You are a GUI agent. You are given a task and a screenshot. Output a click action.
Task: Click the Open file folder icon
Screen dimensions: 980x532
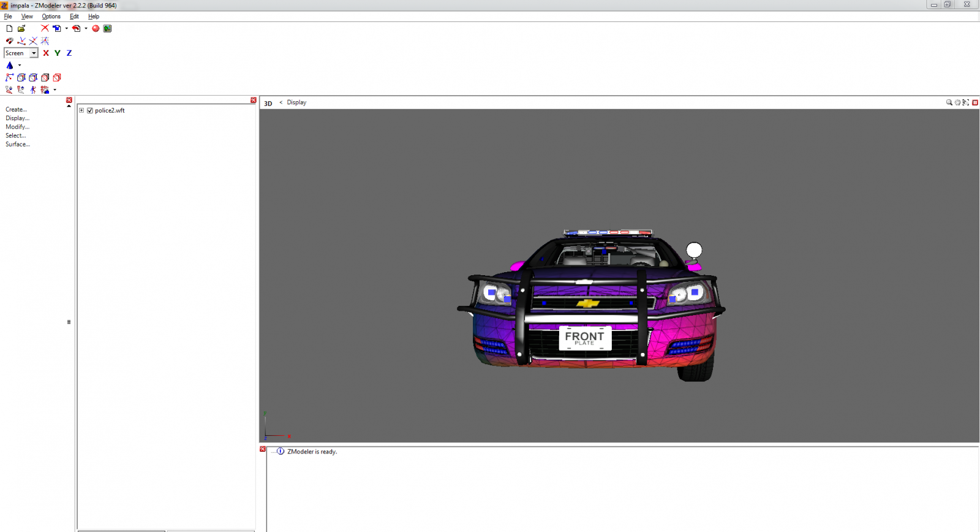(21, 29)
